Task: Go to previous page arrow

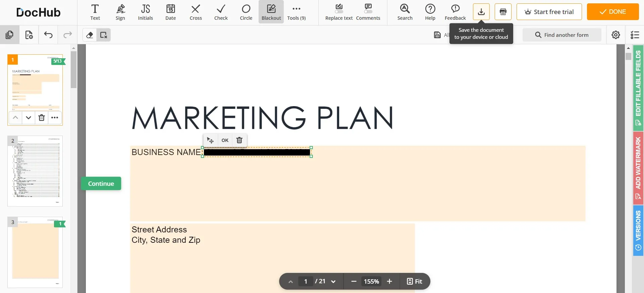Action: click(290, 282)
